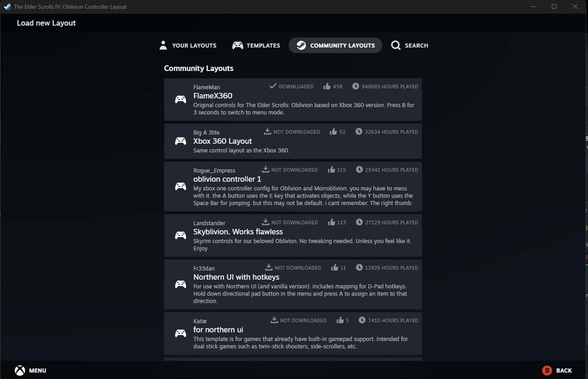Screen dimensions: 588x379
Task: Click the 7410 HOURS PLAYED text
Action: point(393,320)
